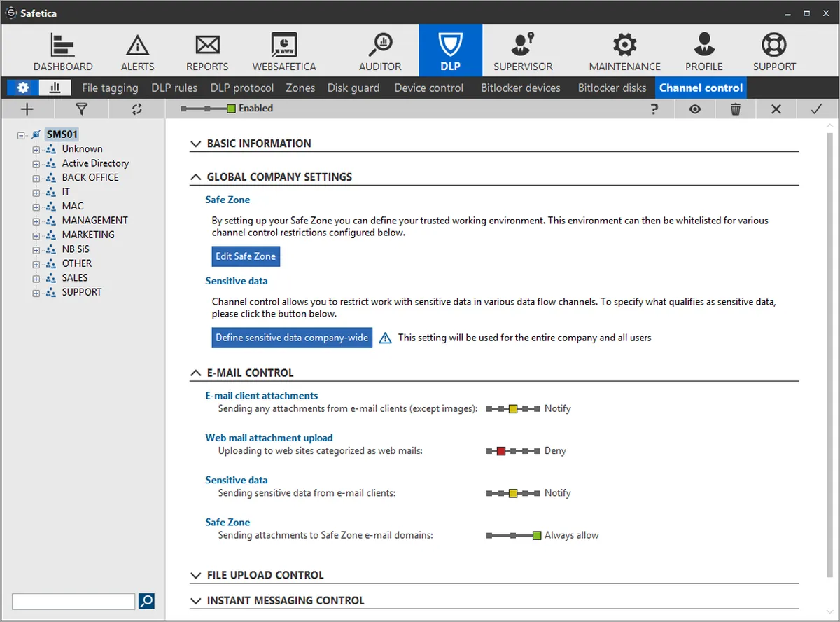This screenshot has width=840, height=622.
Task: Click the warning triangle icon
Action: (385, 338)
